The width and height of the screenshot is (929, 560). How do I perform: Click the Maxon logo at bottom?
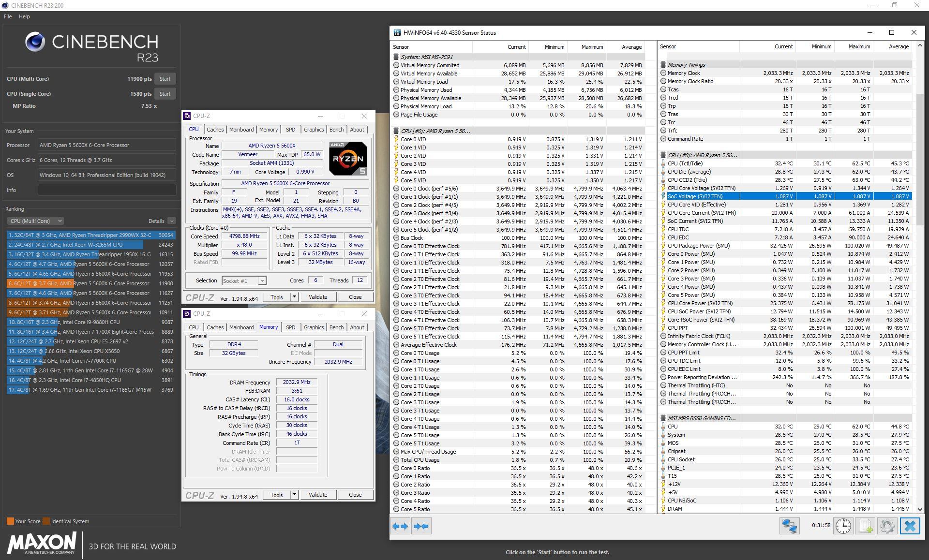pos(42,543)
